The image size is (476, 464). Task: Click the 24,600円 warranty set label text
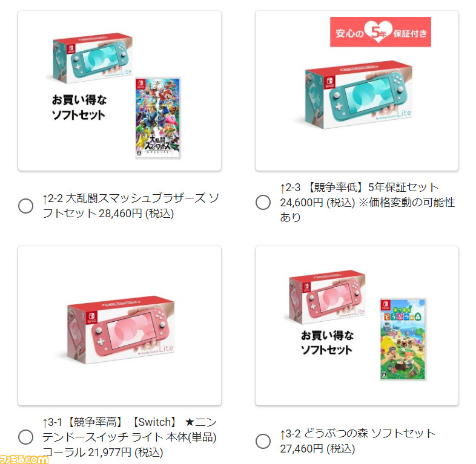368,202
